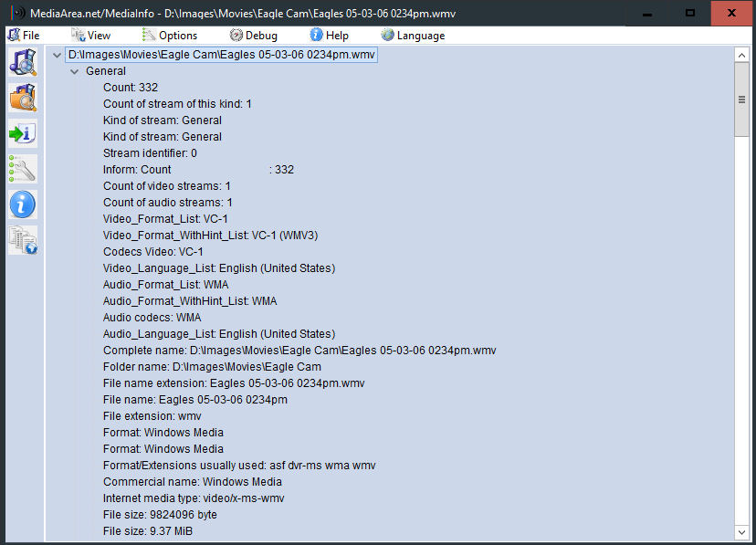Open the View menu
756x545 pixels.
(x=91, y=36)
